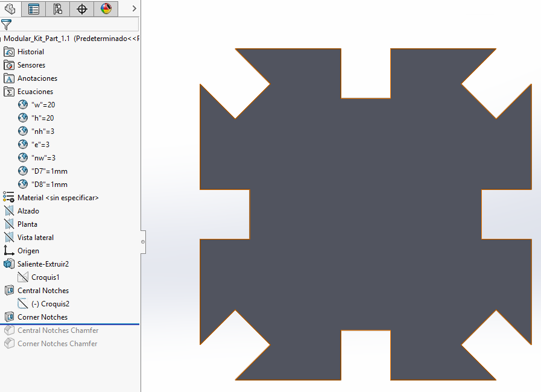The height and width of the screenshot is (392, 541).
Task: Select the Ecuaciones tree item
Action: [x=35, y=92]
